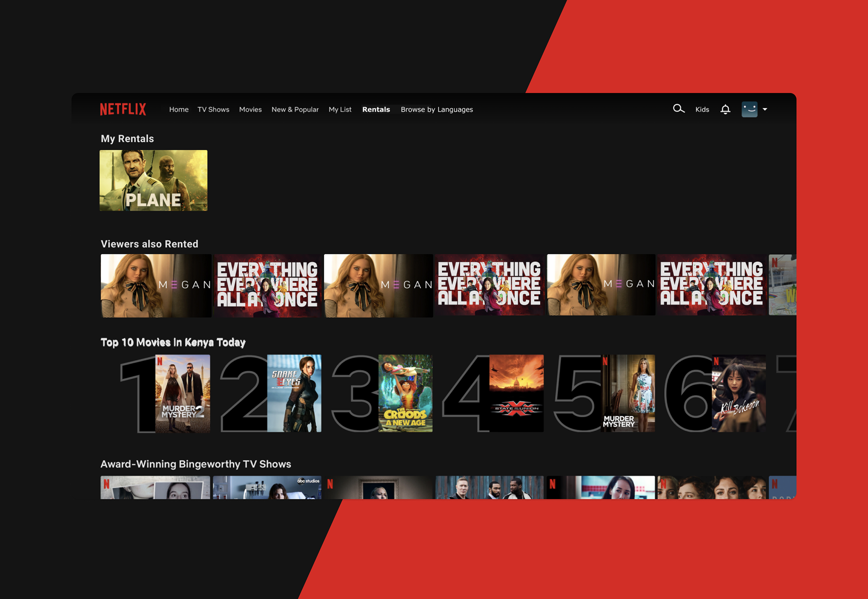Open Snake Eyes ranked number 2
The height and width of the screenshot is (599, 868).
294,393
